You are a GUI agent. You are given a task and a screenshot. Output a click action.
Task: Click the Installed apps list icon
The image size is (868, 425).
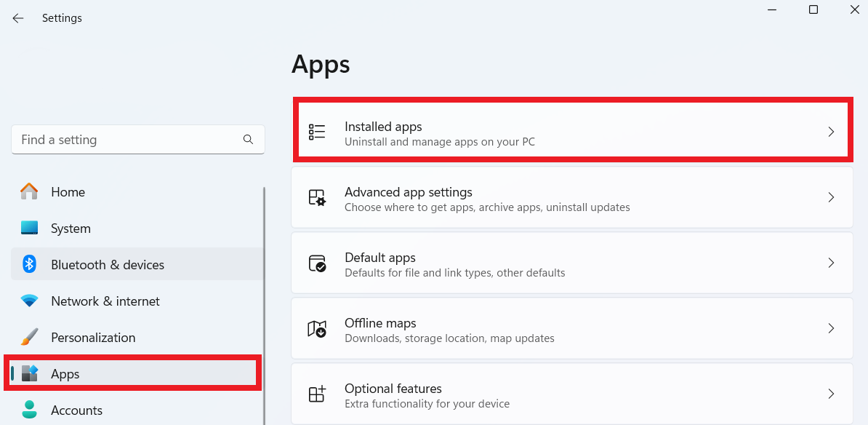[317, 131]
